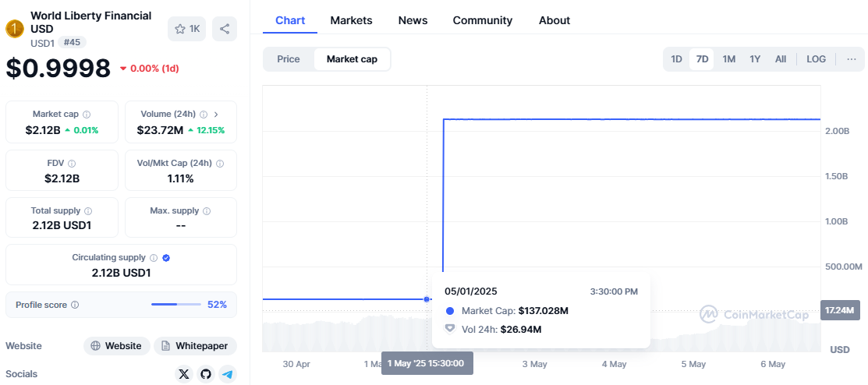Select the 1M time range
This screenshot has width=868, height=385.
coord(729,59)
